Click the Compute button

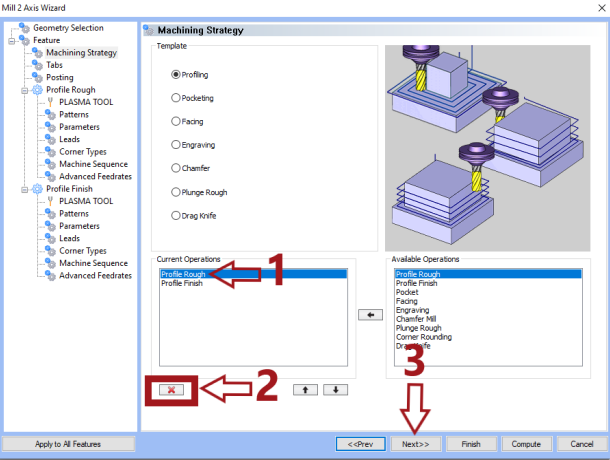click(x=526, y=444)
